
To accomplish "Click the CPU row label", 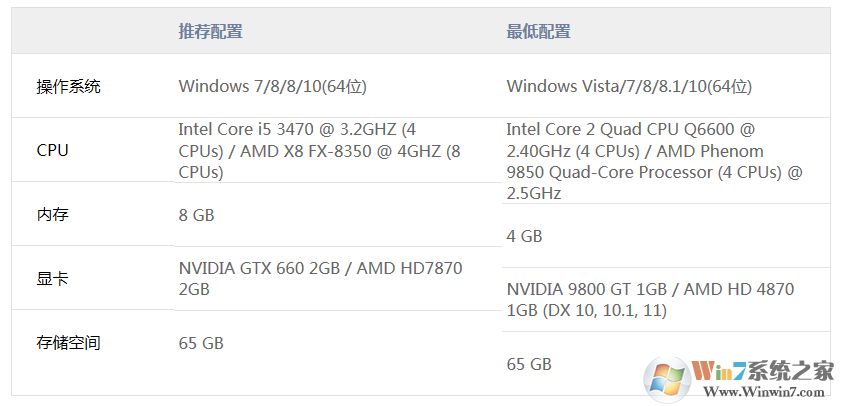I will coord(52,150).
